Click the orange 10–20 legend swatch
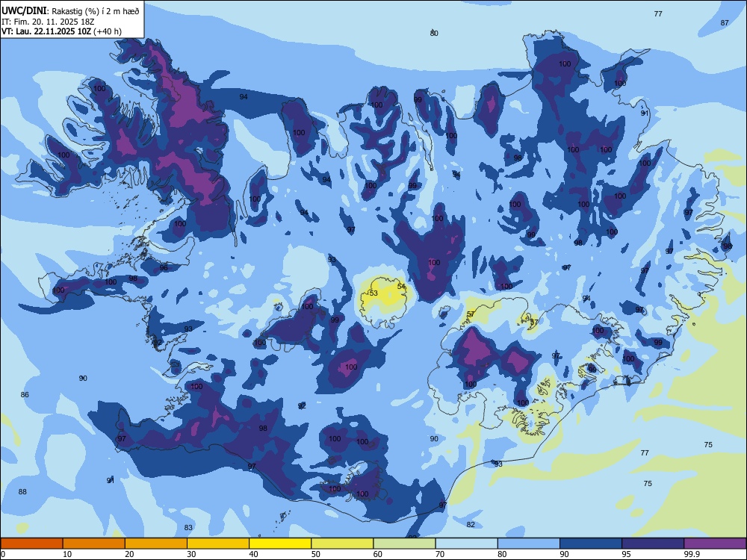Image resolution: width=747 pixels, height=560 pixels. point(94,544)
